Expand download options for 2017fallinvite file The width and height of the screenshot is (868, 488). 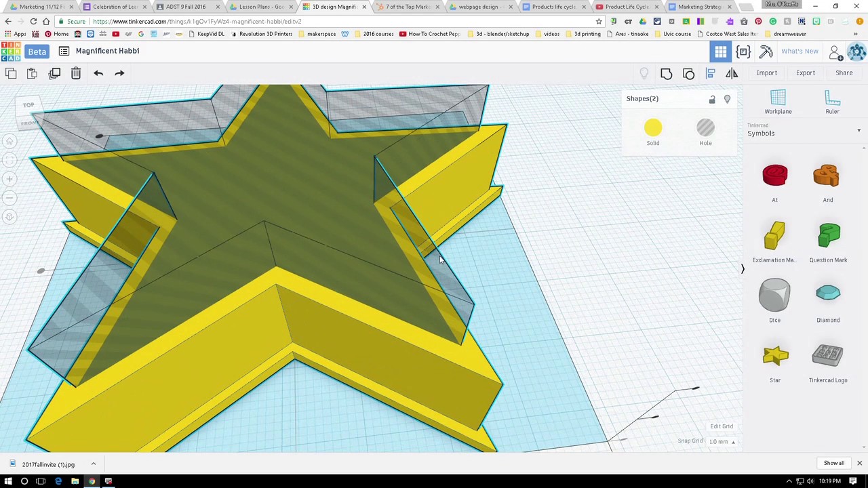pos(94,464)
